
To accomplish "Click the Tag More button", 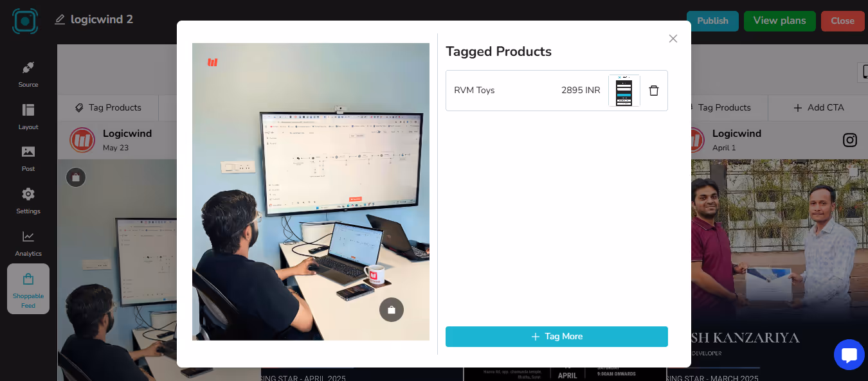I will click(557, 337).
